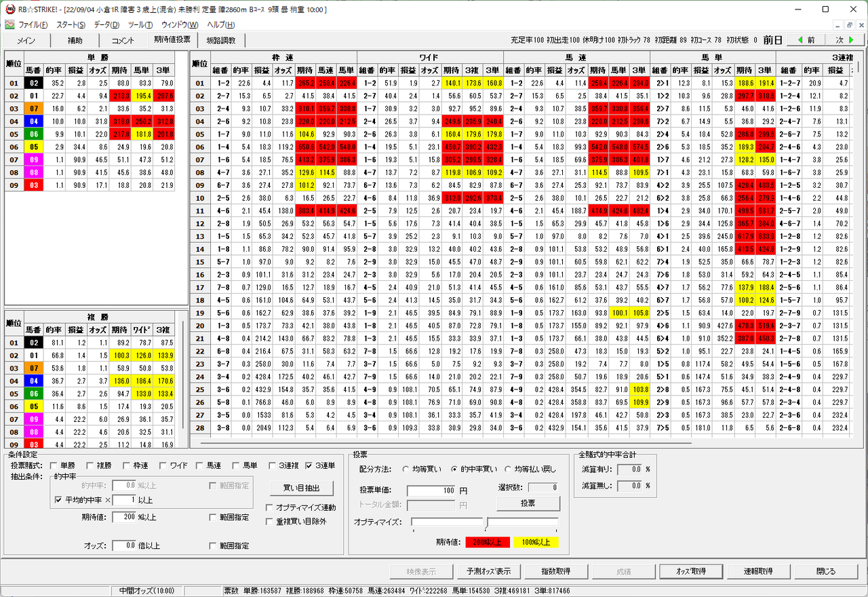868x597 pixels.
Task: Click the 投票単価 amount input field
Action: 432,490
